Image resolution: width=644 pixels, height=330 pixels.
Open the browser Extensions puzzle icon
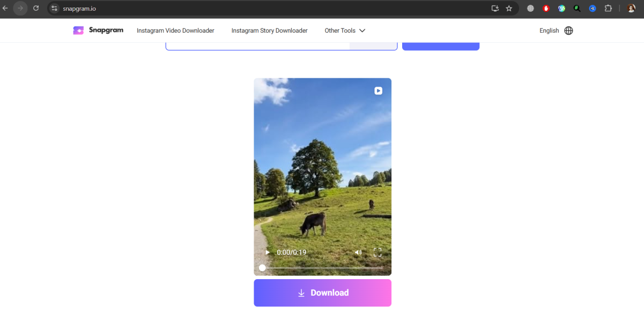[x=608, y=9]
